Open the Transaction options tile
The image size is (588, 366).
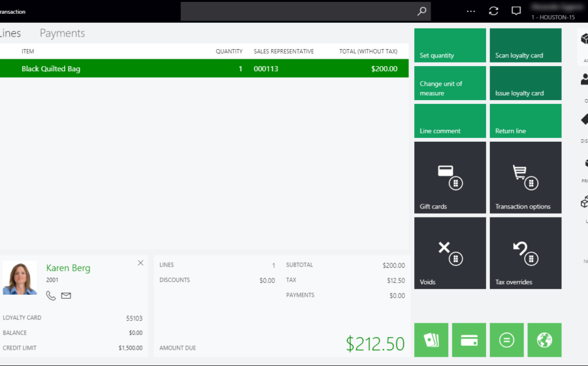[x=525, y=177]
